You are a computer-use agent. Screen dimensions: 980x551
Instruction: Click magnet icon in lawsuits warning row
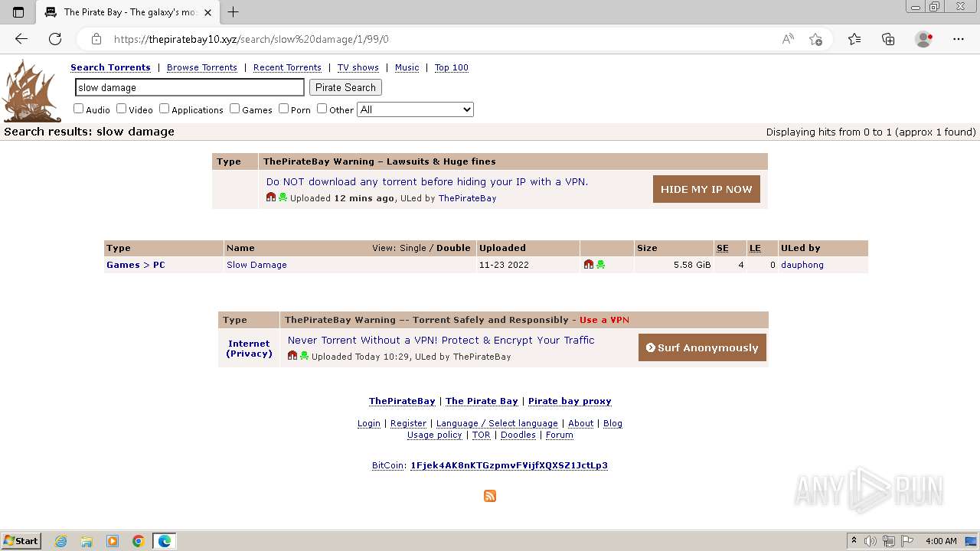click(271, 197)
